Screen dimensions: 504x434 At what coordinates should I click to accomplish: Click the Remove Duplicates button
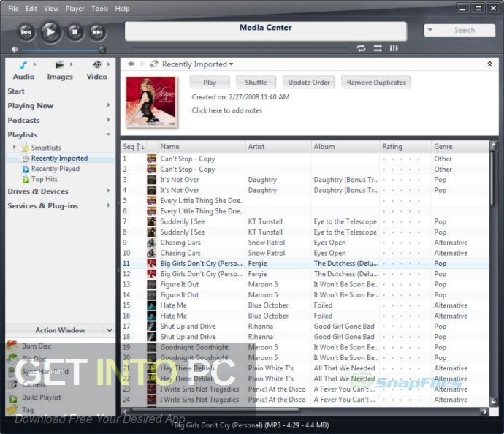(376, 83)
